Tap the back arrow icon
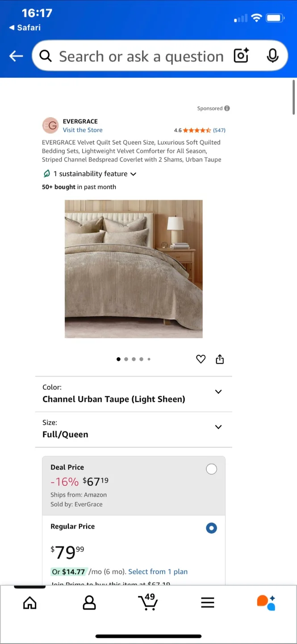Image resolution: width=297 pixels, height=644 pixels. tap(16, 56)
